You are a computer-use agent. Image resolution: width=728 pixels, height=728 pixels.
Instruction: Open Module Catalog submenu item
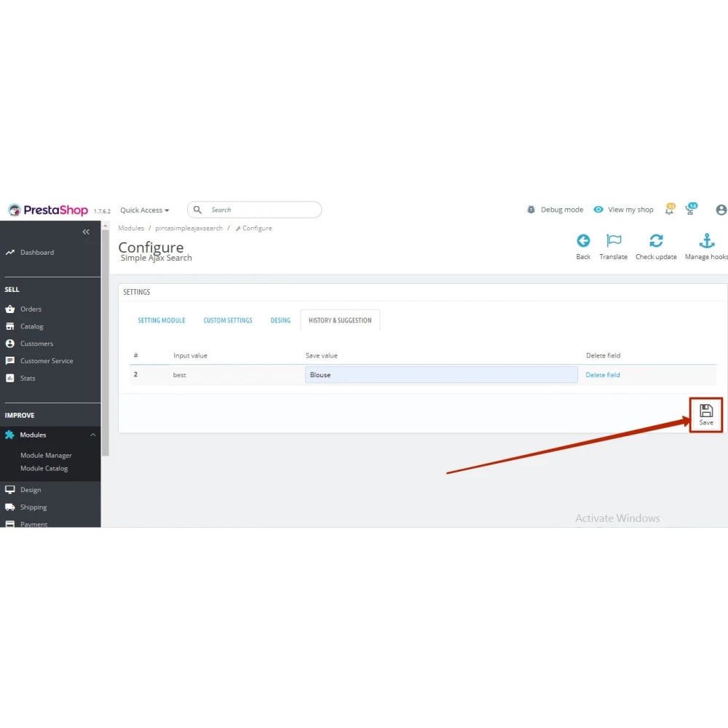pos(44,468)
